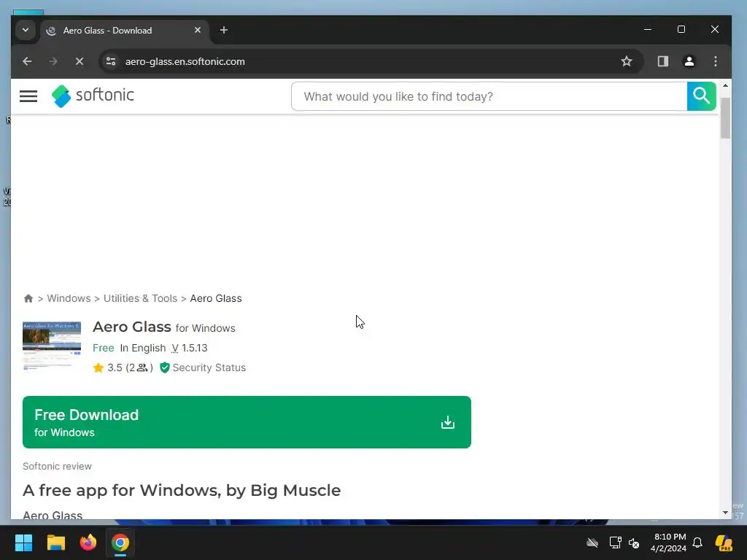Viewport: 747px width, 560px height.
Task: Click the cloud sync-off tray icon
Action: [592, 542]
